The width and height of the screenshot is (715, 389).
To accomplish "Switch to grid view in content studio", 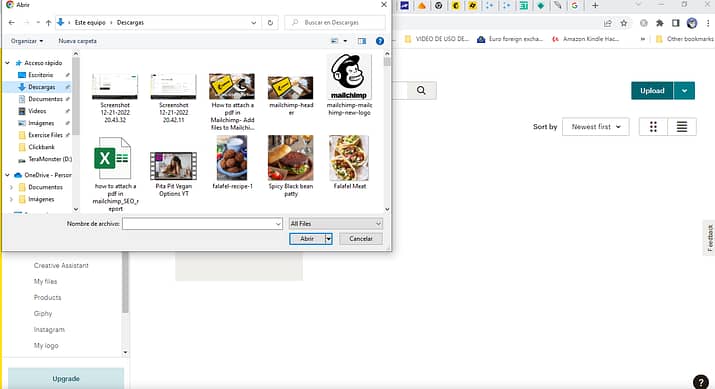I will click(x=653, y=127).
